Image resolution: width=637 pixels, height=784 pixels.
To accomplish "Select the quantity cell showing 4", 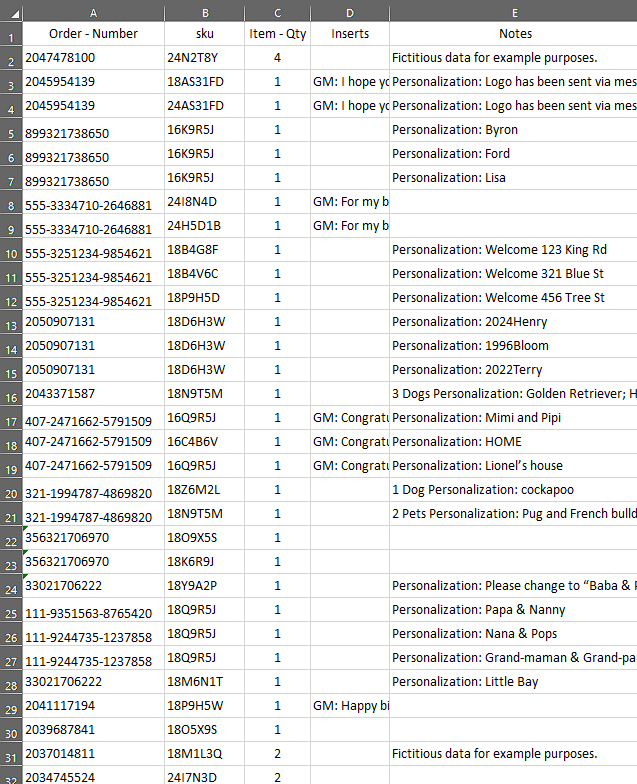I will point(277,58).
